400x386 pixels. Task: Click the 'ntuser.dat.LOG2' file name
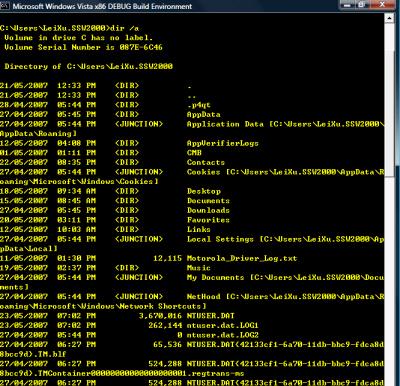click(223, 335)
